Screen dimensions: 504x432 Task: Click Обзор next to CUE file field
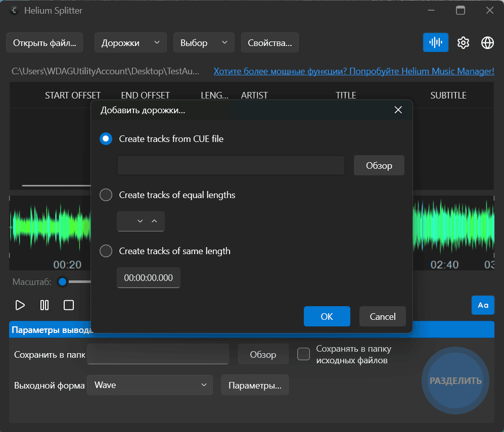[379, 165]
